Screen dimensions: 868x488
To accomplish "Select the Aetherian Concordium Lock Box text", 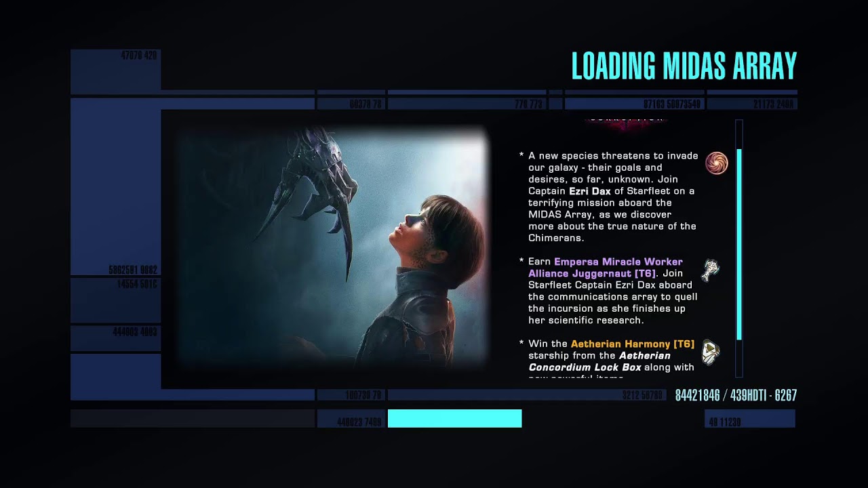I will tap(599, 361).
